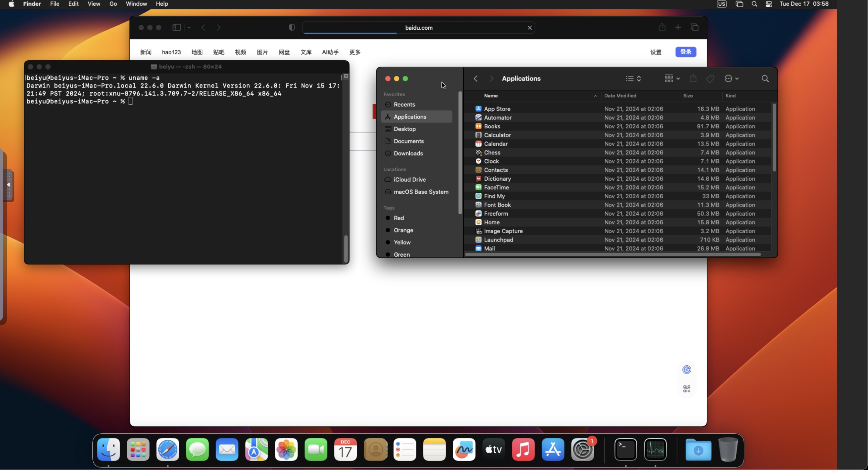Open the Go menu
The width and height of the screenshot is (868, 470).
[113, 4]
